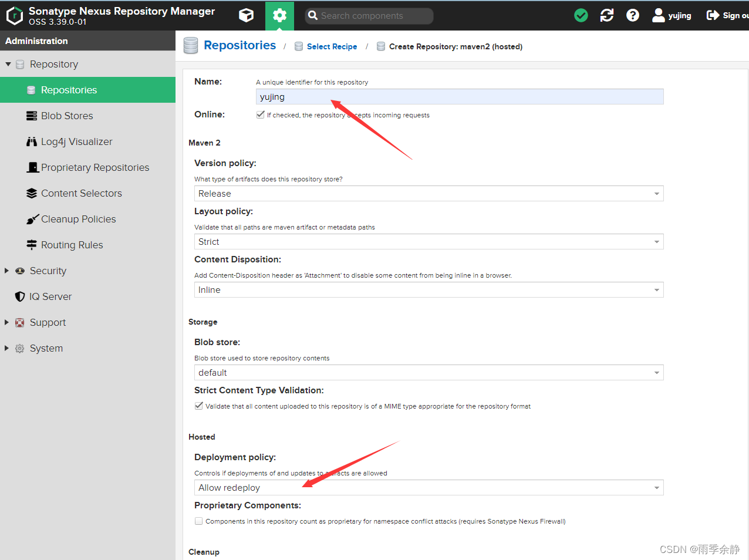Open Proprietary Repositories
The width and height of the screenshot is (749, 560).
coord(95,167)
